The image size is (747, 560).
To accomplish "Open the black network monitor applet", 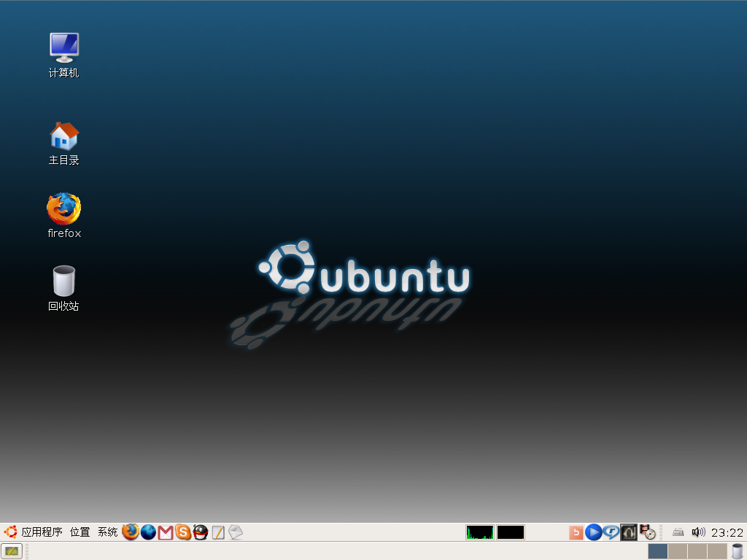I will tap(510, 532).
